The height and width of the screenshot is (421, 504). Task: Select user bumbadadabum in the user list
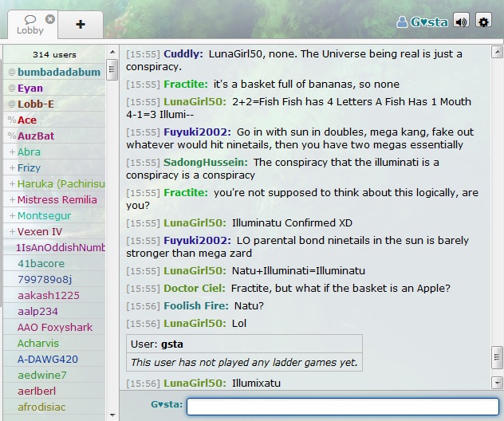pyautogui.click(x=54, y=72)
